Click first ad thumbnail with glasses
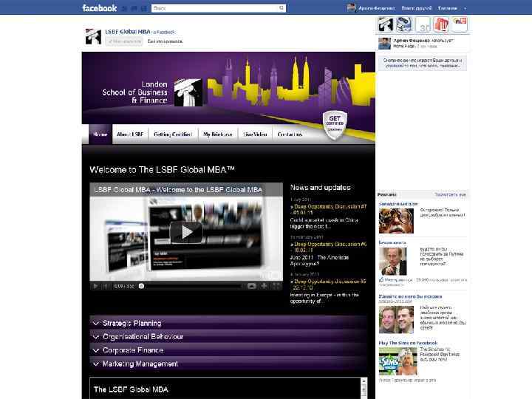Viewport: 532px width, 399px height. pos(396,221)
